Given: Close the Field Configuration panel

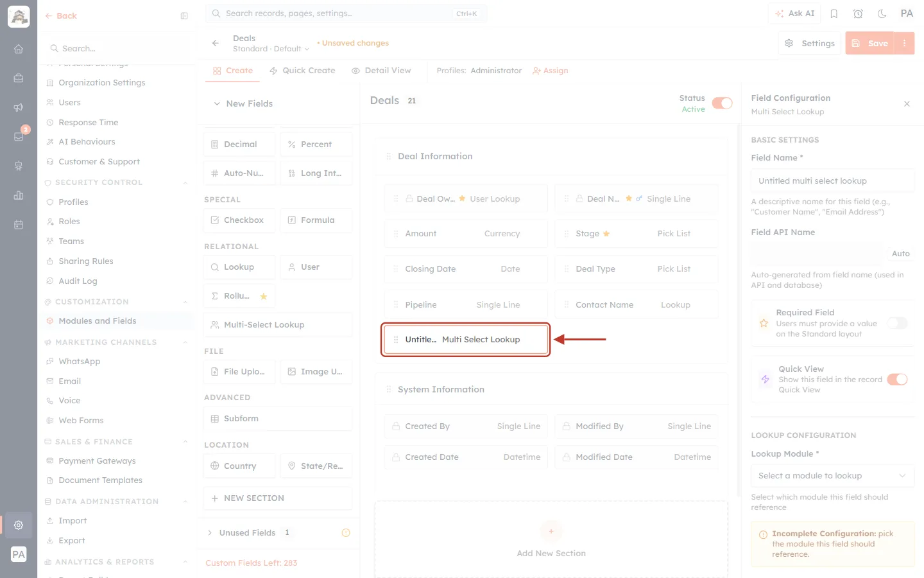Looking at the screenshot, I should [907, 104].
